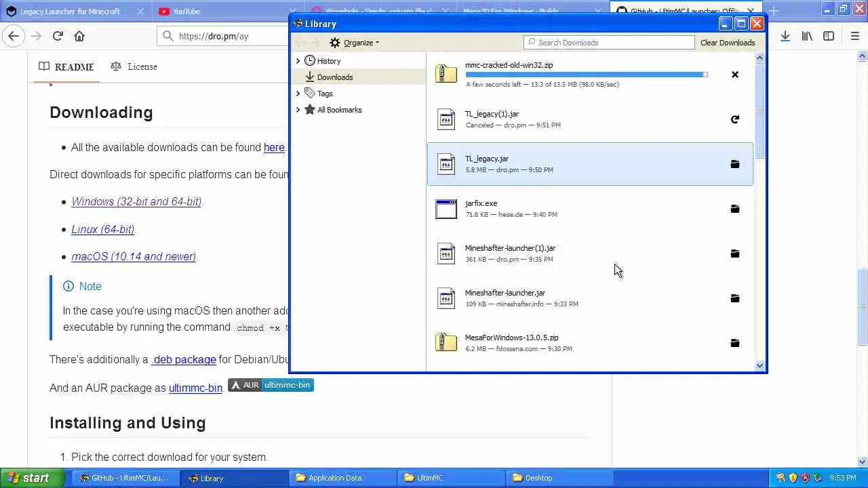Select the jarfix.exe download row
This screenshot has width=868, height=488.
[x=590, y=209]
